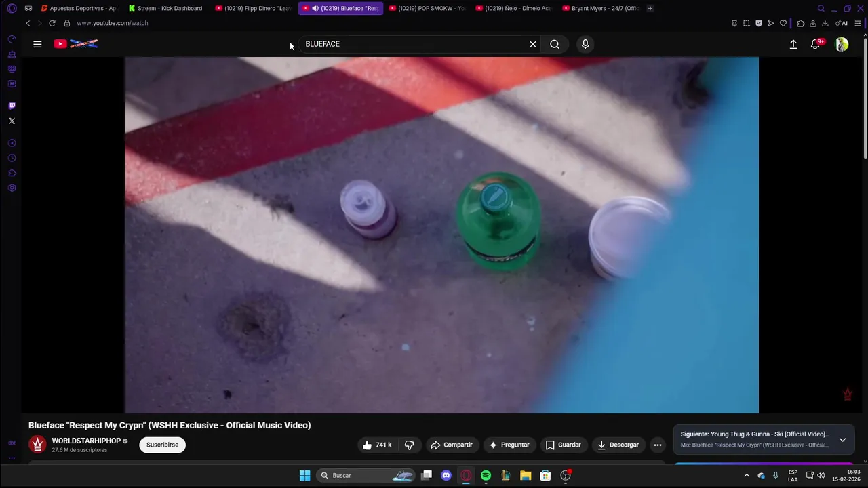The image size is (868, 488).
Task: Mute the Blueface tab audio icon
Action: tap(315, 8)
